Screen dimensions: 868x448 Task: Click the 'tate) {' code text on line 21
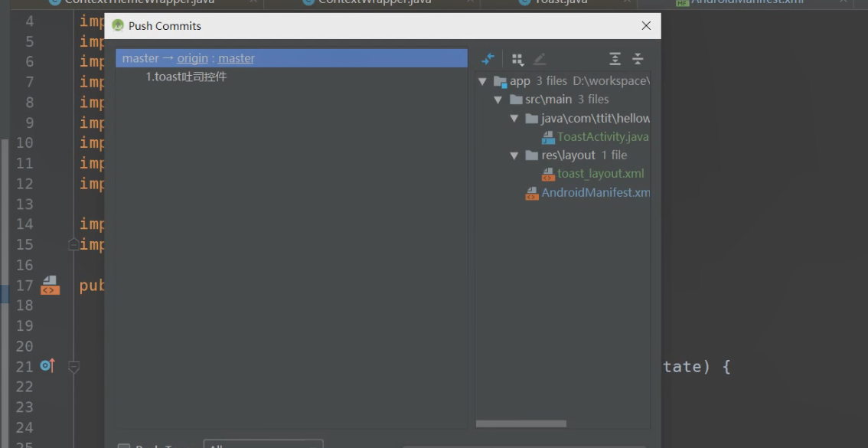click(697, 367)
